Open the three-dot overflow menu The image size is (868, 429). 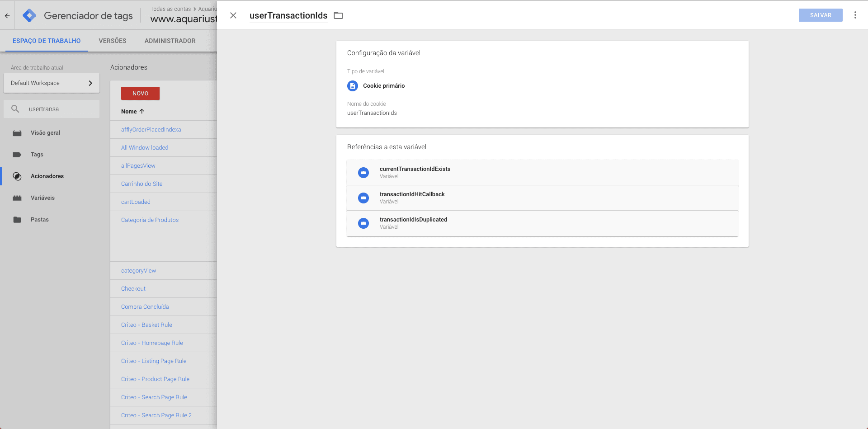click(x=855, y=15)
